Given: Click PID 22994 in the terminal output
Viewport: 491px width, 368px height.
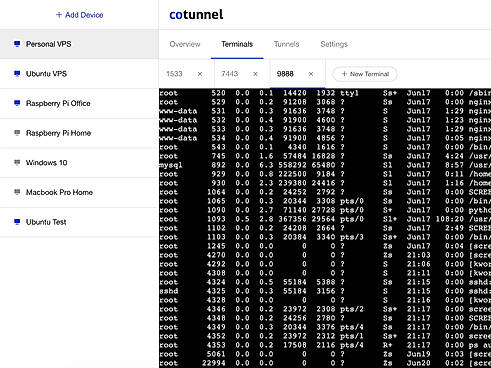Looking at the screenshot, I should point(214,363).
